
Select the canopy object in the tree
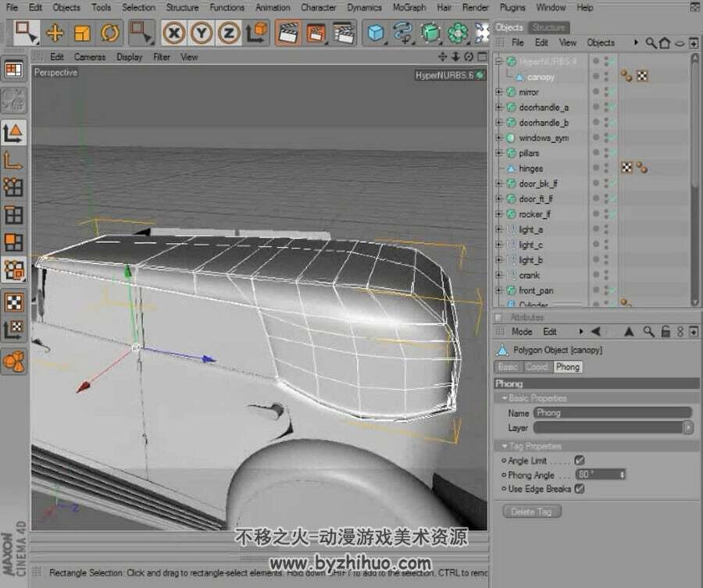(541, 77)
